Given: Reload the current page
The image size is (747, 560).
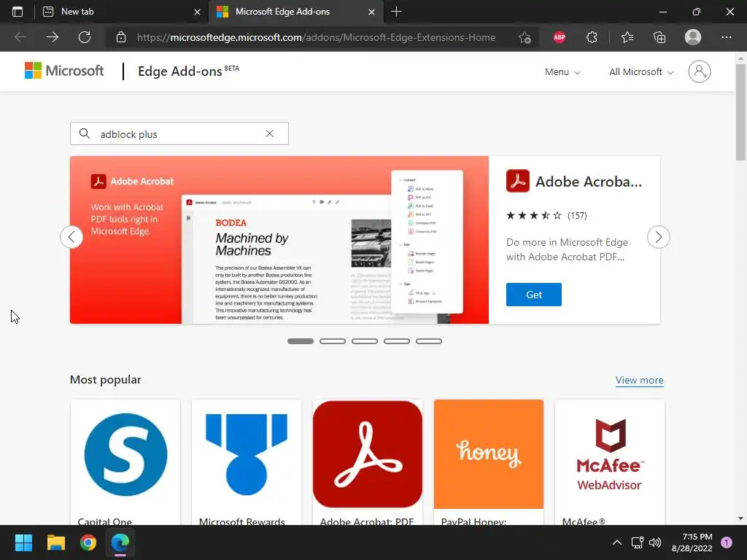Looking at the screenshot, I should coord(85,37).
